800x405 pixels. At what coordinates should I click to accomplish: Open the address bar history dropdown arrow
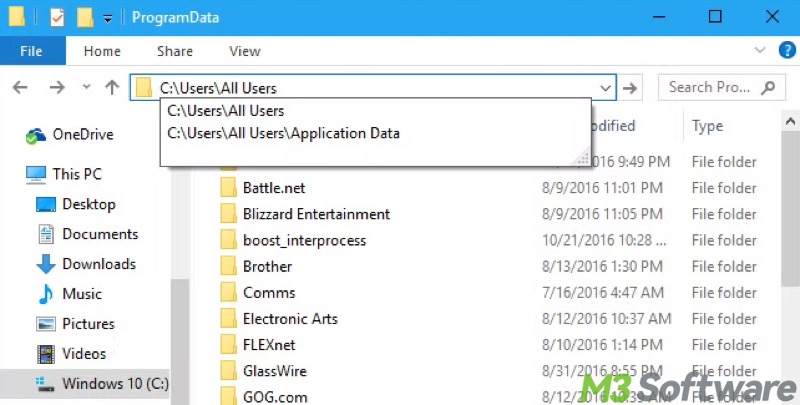pyautogui.click(x=606, y=88)
